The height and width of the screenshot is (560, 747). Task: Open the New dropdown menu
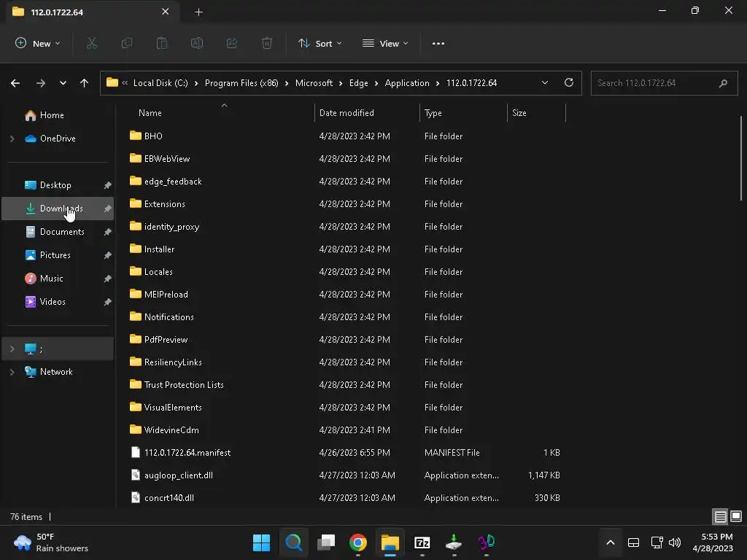pyautogui.click(x=38, y=43)
